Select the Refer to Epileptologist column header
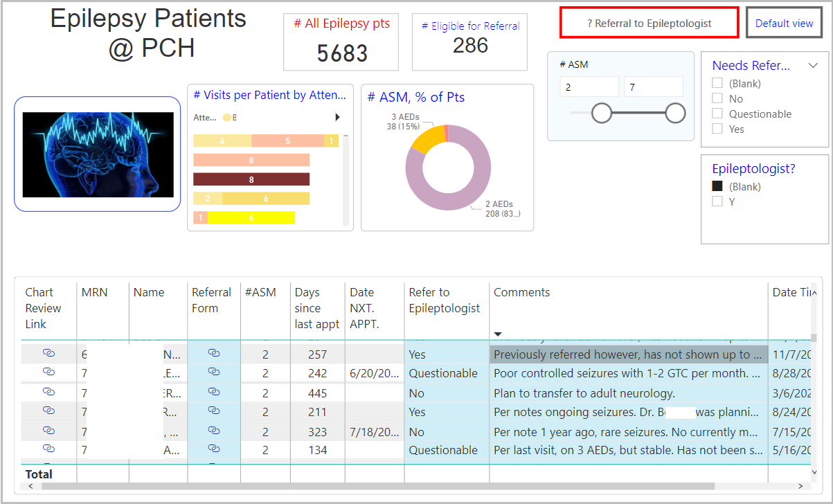833x504 pixels. (x=444, y=300)
